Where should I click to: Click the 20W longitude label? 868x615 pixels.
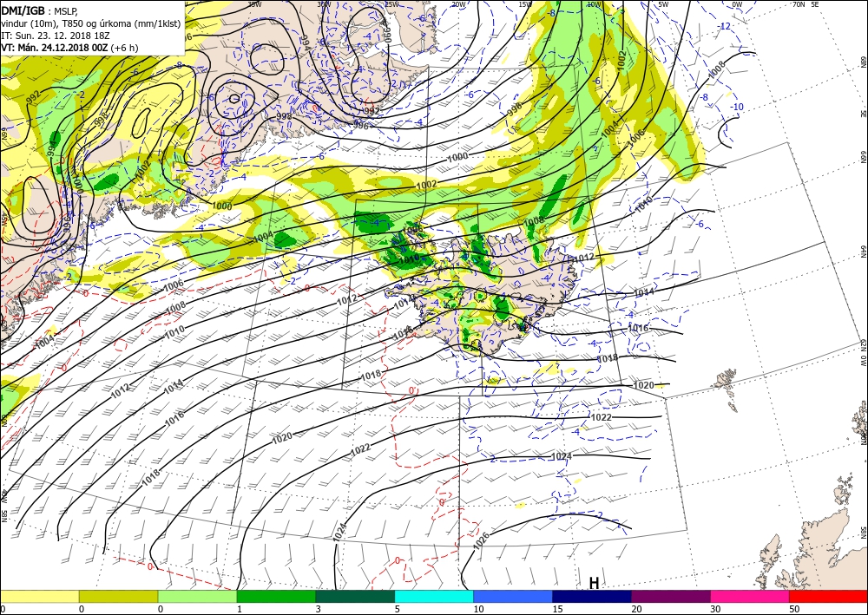tap(457, 4)
